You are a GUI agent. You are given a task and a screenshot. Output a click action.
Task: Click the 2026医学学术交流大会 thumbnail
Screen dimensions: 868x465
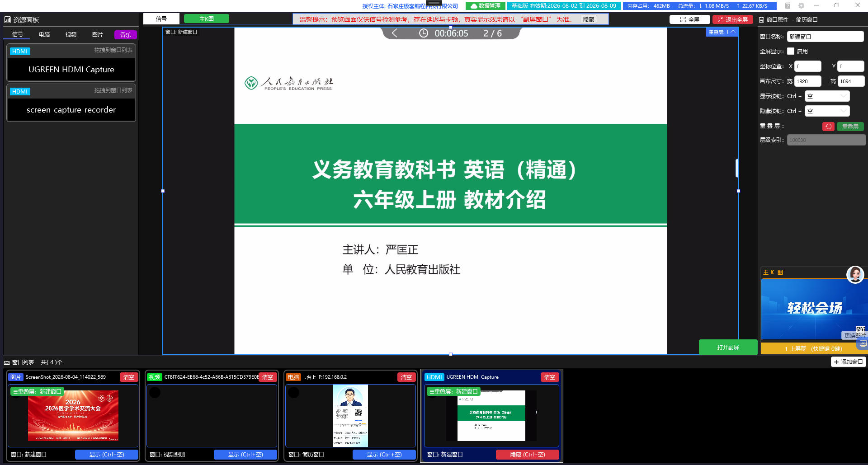[73, 415]
